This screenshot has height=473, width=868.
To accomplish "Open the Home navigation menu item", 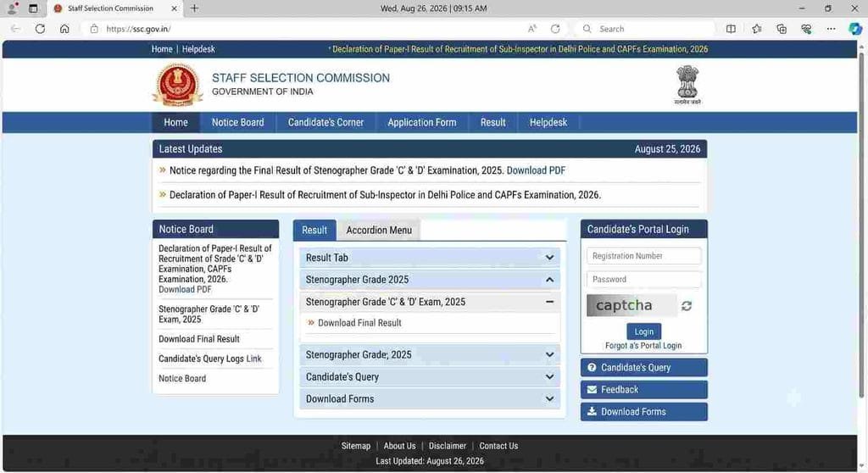I will [175, 122].
